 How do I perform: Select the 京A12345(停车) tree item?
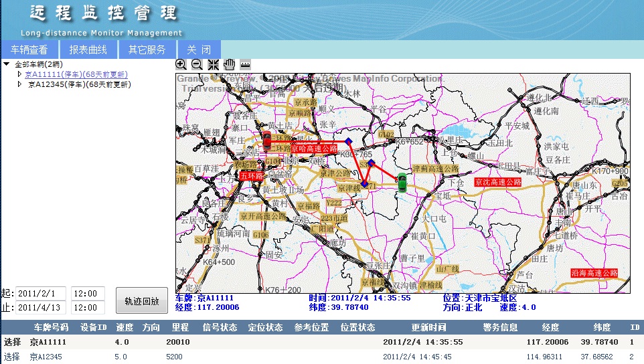(80, 84)
